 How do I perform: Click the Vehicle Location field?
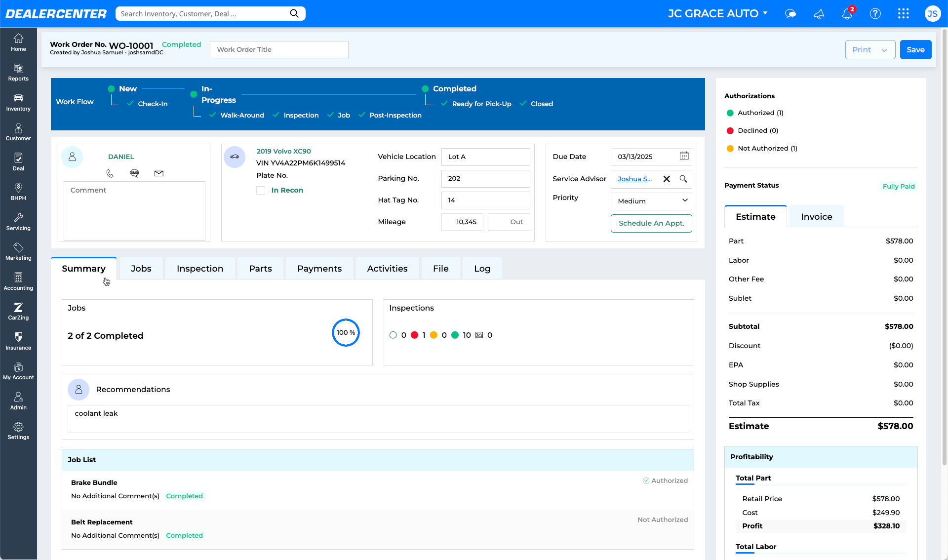(485, 157)
